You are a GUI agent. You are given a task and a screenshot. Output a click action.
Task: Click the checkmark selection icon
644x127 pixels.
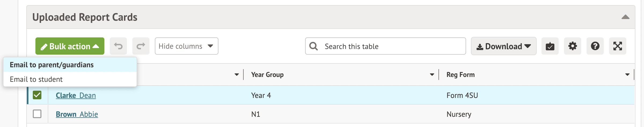pos(550,46)
